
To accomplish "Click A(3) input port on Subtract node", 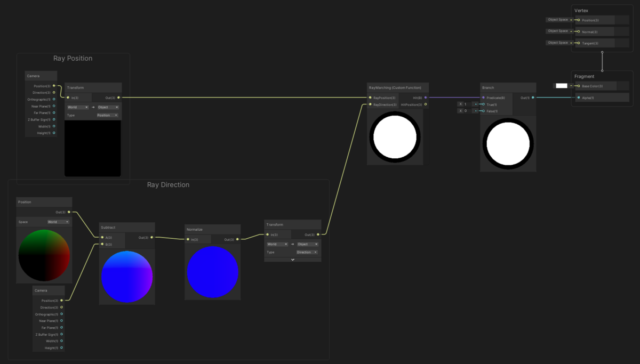I will pyautogui.click(x=102, y=237).
